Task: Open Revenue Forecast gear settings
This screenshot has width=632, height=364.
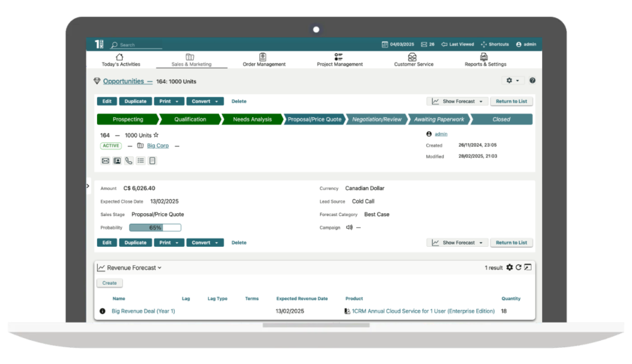Action: click(510, 267)
